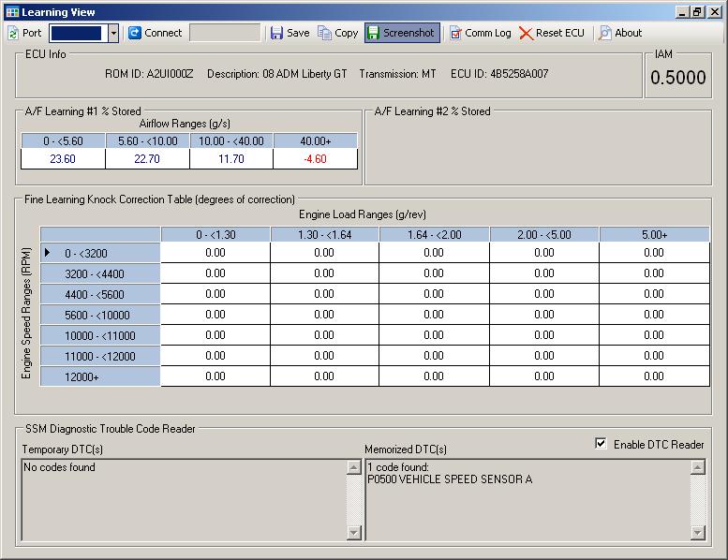Click the Reset ECU label
The image size is (728, 560).
coord(560,33)
